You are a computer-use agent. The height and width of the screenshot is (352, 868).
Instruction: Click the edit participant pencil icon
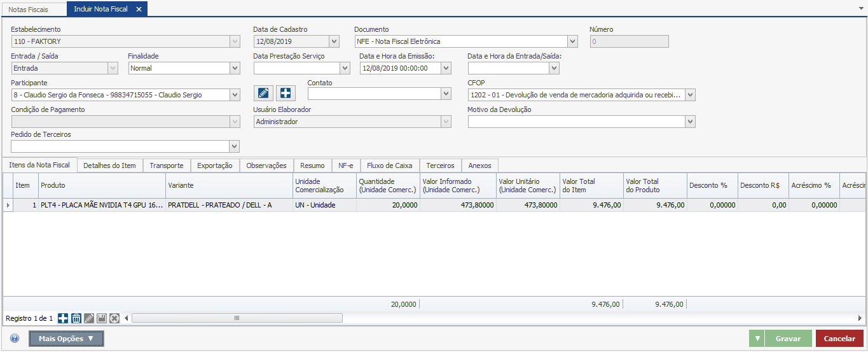point(264,93)
